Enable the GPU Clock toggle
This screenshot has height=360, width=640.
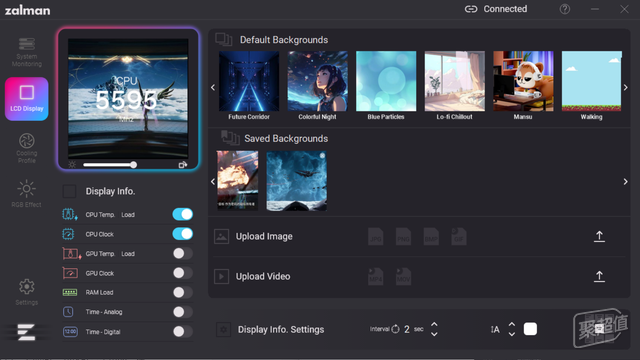(x=182, y=273)
